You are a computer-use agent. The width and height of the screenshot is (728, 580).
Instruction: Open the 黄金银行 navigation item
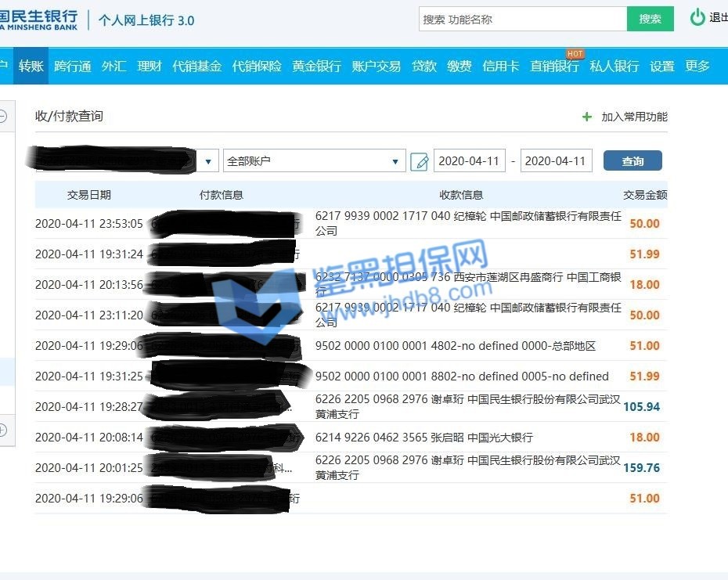(316, 67)
